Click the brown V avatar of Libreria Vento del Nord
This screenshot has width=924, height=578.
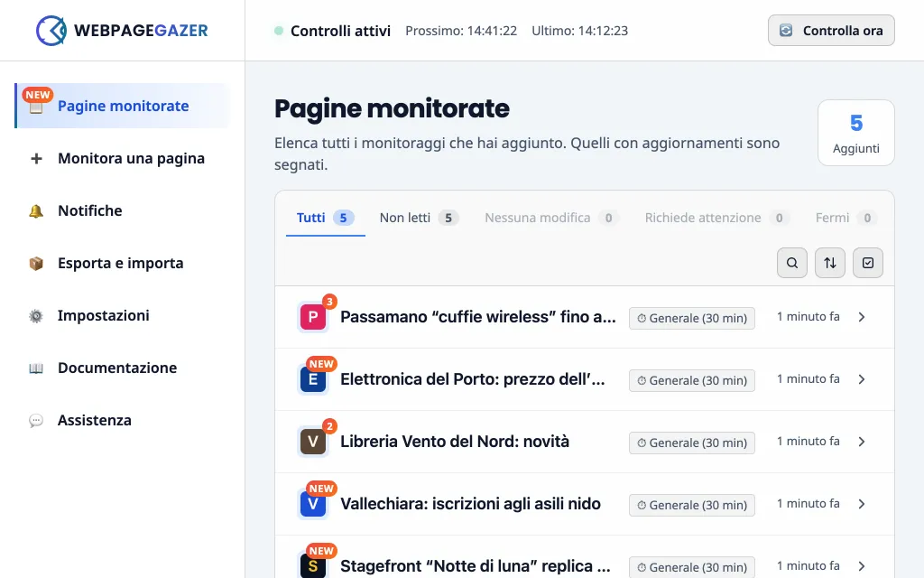313,442
